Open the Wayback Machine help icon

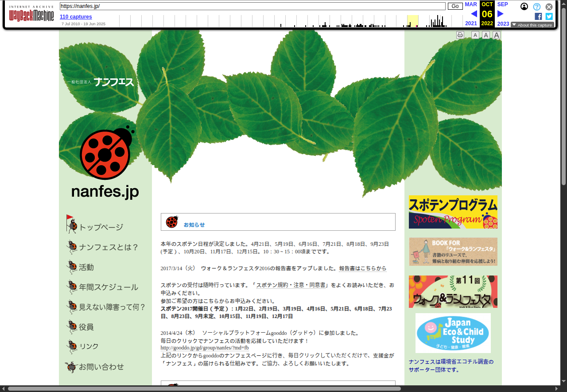[537, 7]
